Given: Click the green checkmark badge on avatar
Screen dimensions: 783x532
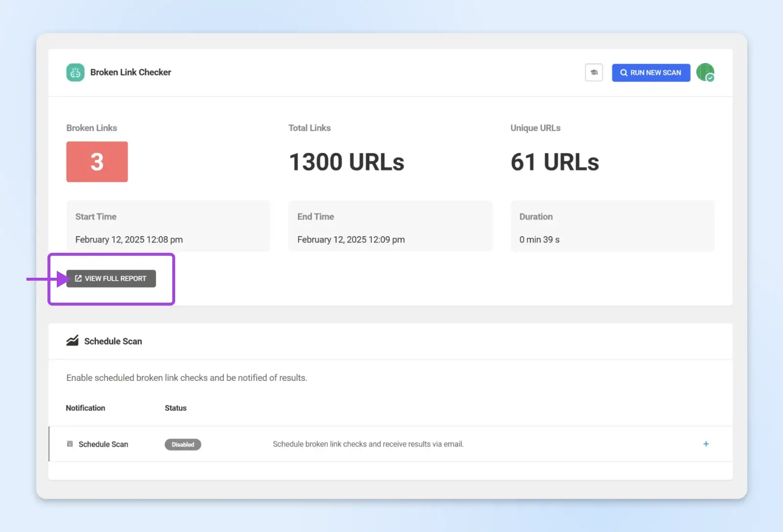Looking at the screenshot, I should point(710,78).
